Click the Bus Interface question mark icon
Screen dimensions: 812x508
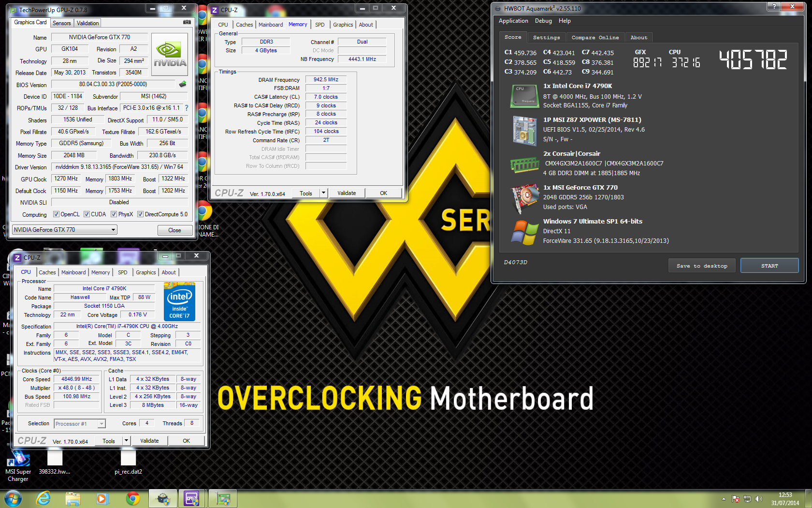click(187, 108)
